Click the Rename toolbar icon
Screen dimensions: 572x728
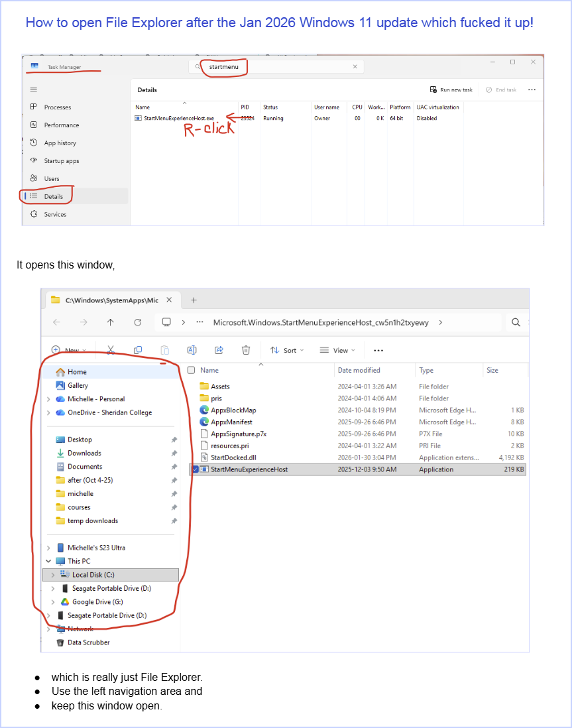pyautogui.click(x=192, y=350)
